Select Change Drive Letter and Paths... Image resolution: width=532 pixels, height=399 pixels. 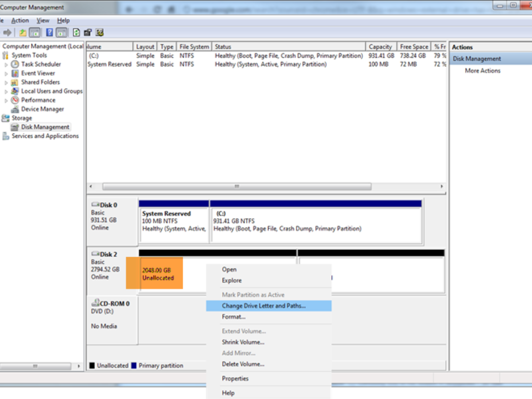(x=269, y=306)
